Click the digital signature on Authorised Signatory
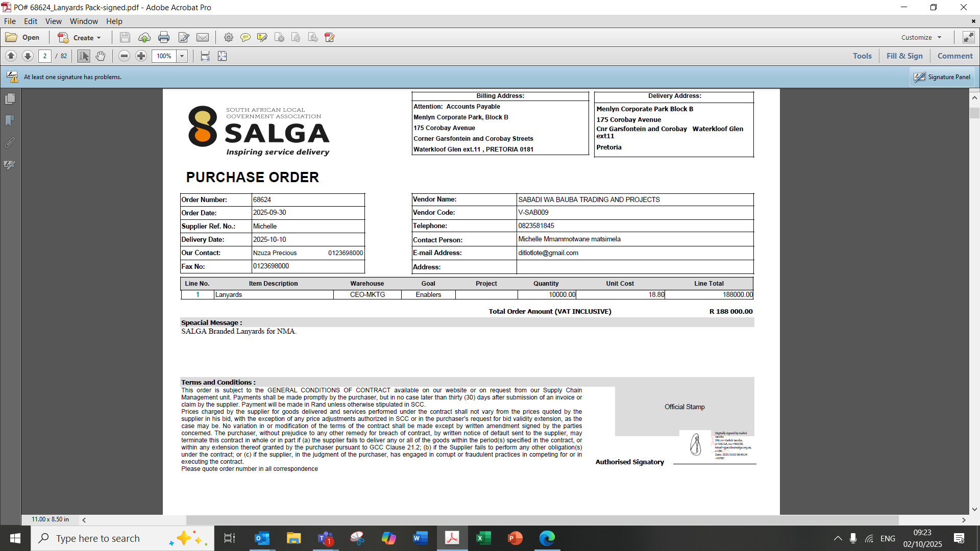 point(717,445)
